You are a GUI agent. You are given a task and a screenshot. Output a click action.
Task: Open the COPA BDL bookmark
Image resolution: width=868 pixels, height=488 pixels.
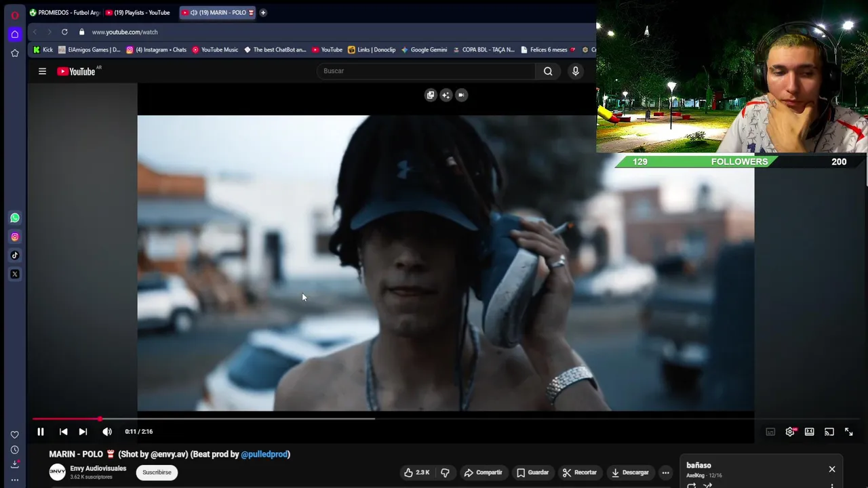(484, 49)
